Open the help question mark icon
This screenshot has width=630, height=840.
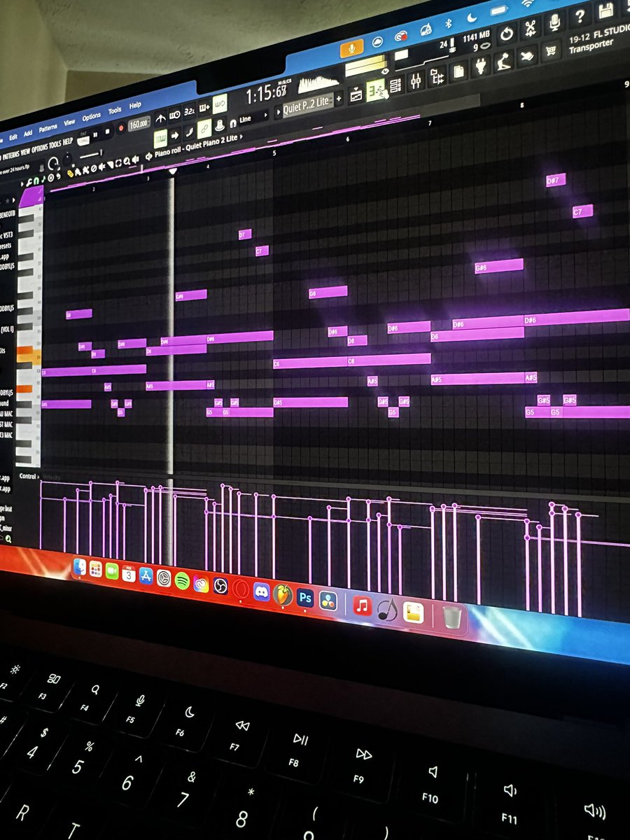(580, 15)
